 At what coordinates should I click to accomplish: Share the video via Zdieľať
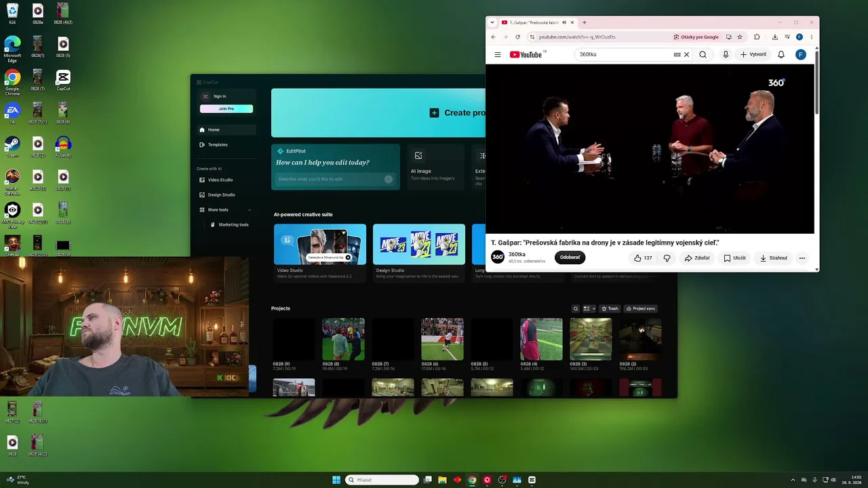(697, 258)
